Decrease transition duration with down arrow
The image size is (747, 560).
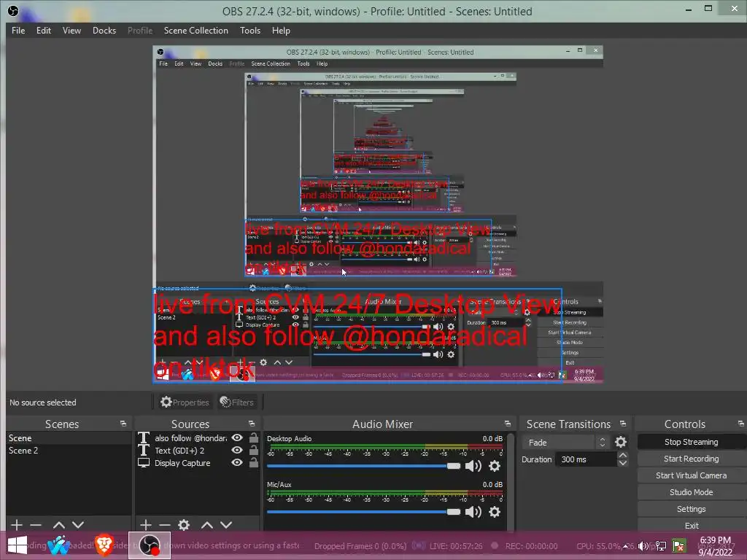623,463
